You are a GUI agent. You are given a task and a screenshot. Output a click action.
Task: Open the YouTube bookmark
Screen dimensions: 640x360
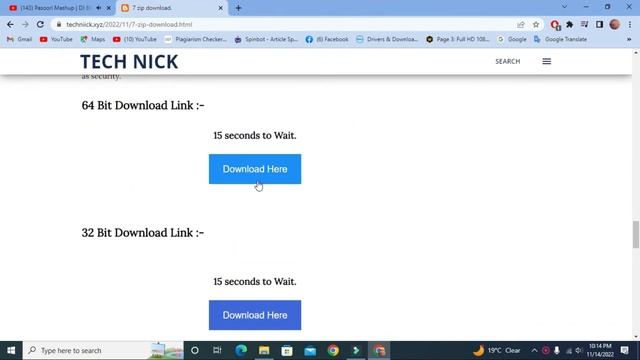pos(56,39)
